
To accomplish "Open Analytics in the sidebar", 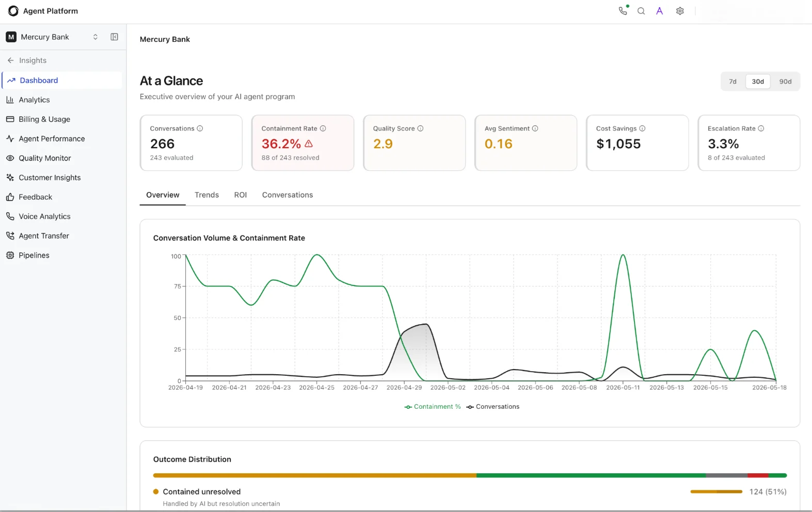I will point(63,100).
